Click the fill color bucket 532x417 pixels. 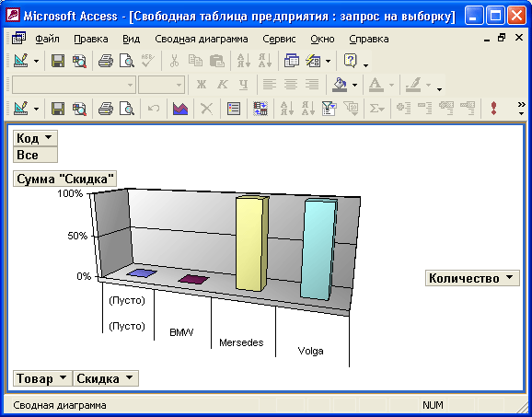pyautogui.click(x=340, y=85)
